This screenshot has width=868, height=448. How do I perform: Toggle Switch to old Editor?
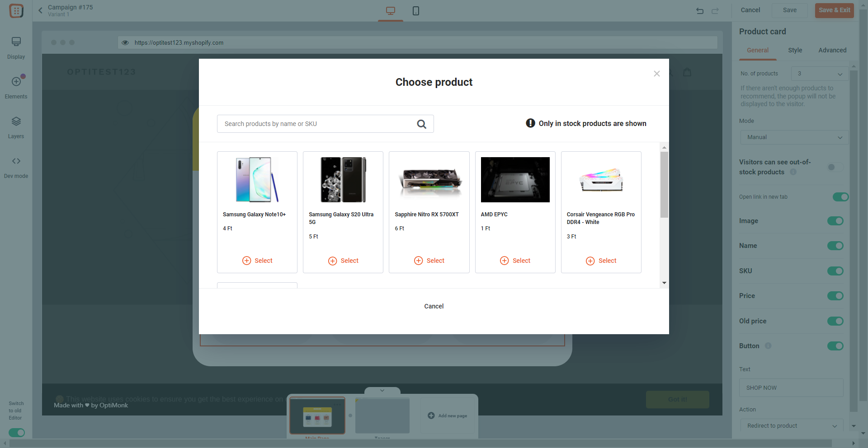[x=17, y=433]
